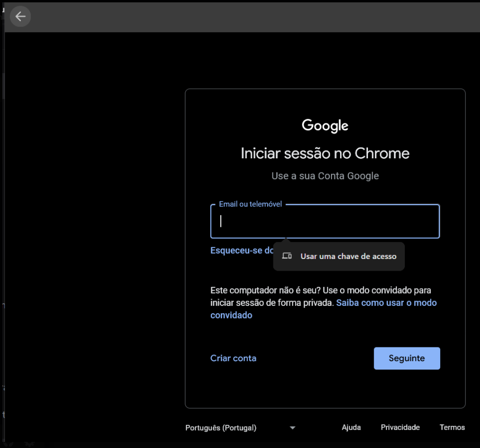Click empty space between Criar conta and Seguinte
Screen dimensions: 480x448
pyautogui.click(x=314, y=358)
